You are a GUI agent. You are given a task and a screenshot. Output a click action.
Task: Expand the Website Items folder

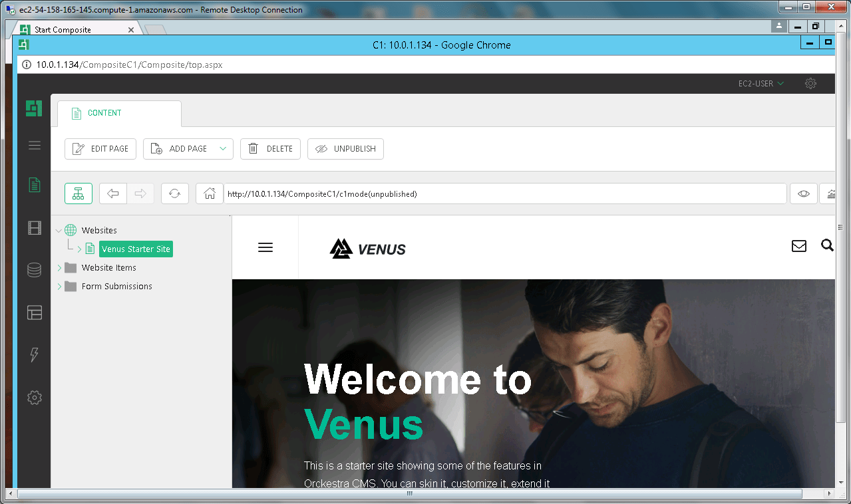(x=59, y=268)
